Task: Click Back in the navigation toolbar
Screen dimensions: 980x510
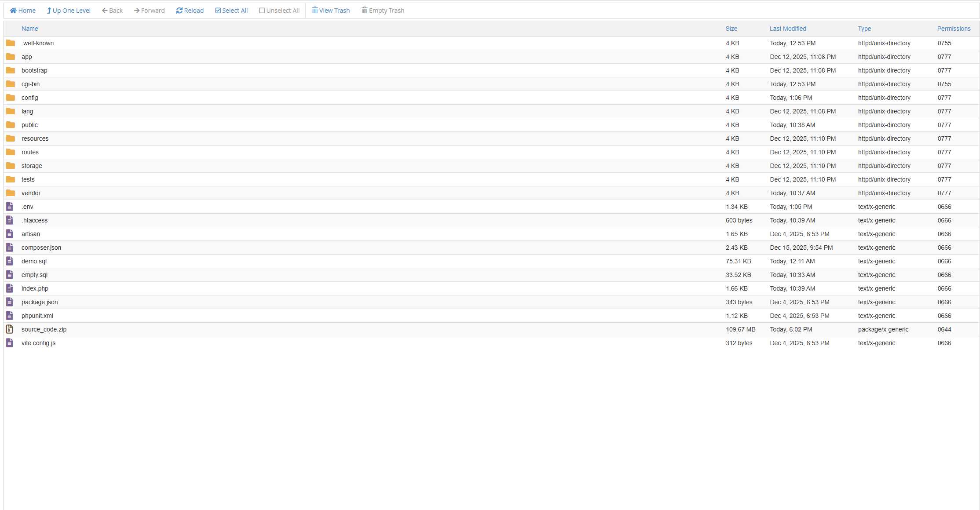Action: point(112,10)
